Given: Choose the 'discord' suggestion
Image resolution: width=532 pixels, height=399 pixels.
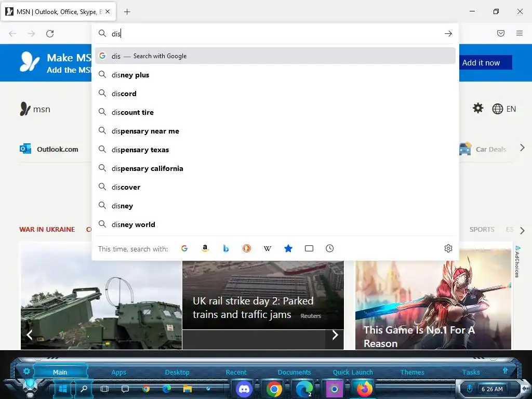Looking at the screenshot, I should click(x=275, y=94).
